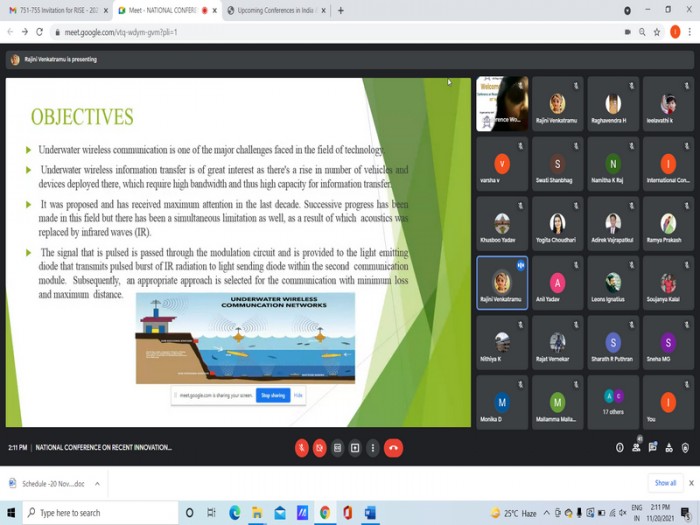This screenshot has width=700, height=525.
Task: Open the meeting details info icon
Action: click(x=620, y=448)
